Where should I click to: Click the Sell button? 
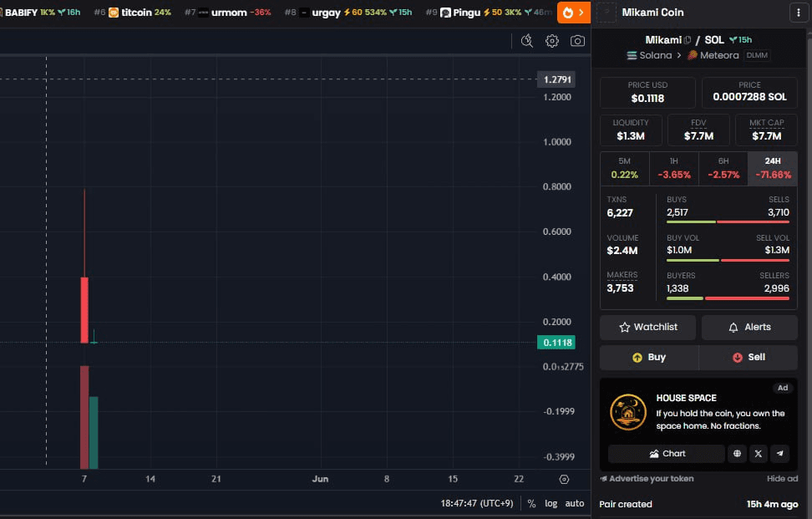[x=749, y=357]
